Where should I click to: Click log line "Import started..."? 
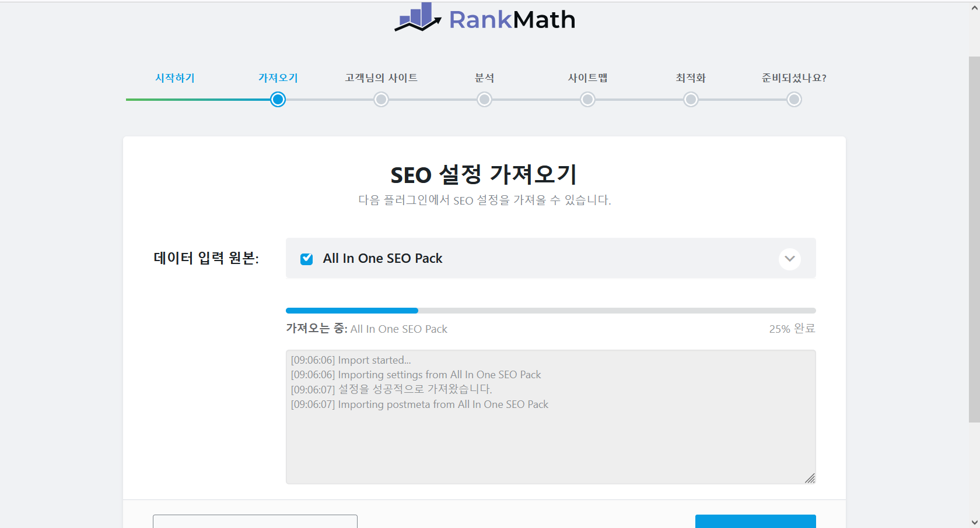[351, 360]
